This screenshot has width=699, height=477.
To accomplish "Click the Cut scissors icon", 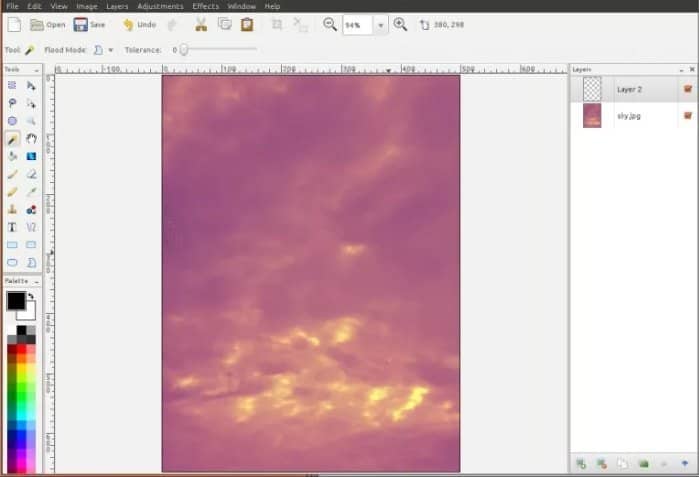I will pyautogui.click(x=201, y=25).
